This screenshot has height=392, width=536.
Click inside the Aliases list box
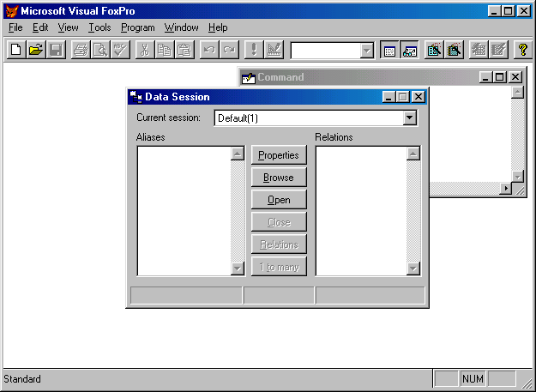[184, 211]
